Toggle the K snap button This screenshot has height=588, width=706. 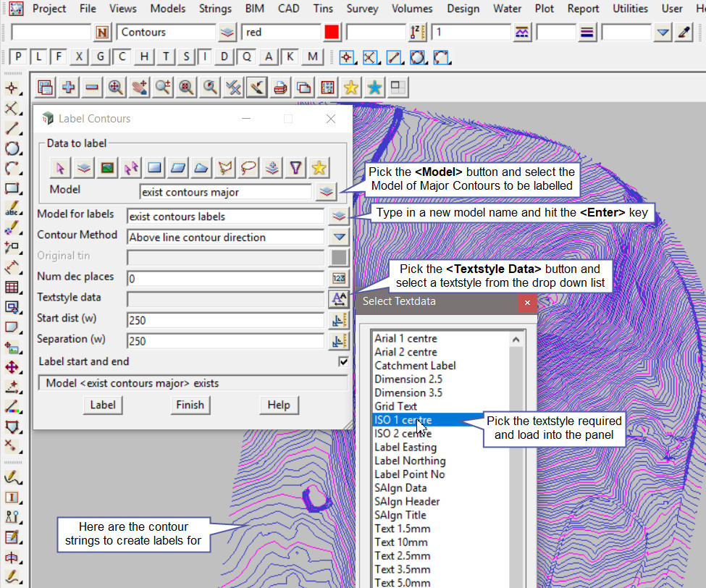click(290, 57)
